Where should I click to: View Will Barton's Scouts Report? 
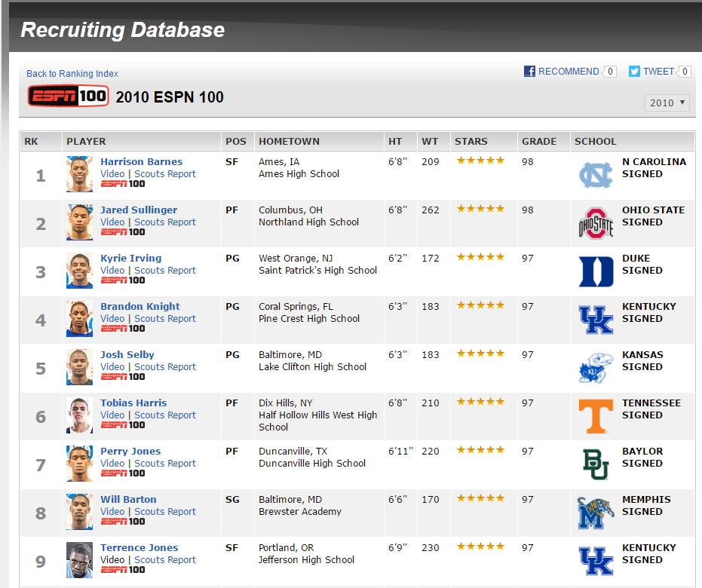[165, 512]
